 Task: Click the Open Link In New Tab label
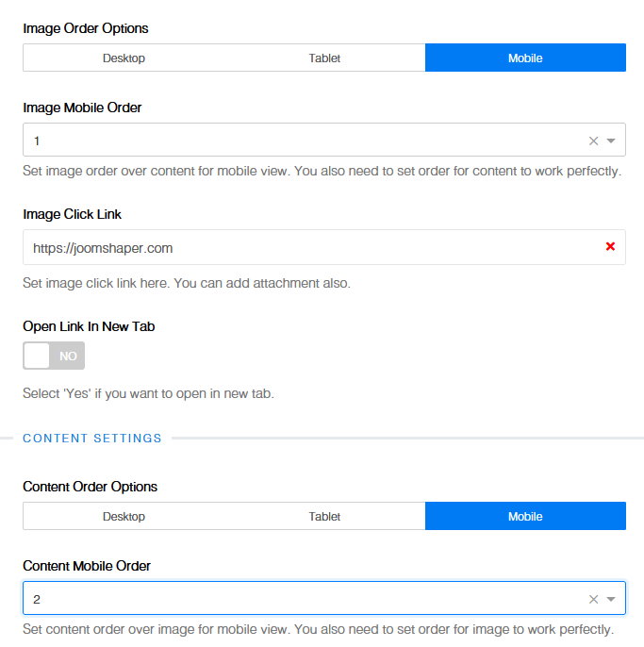tap(89, 326)
